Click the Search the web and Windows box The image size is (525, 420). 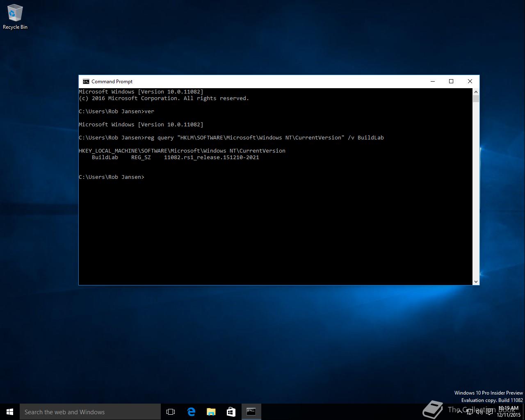[x=90, y=412]
